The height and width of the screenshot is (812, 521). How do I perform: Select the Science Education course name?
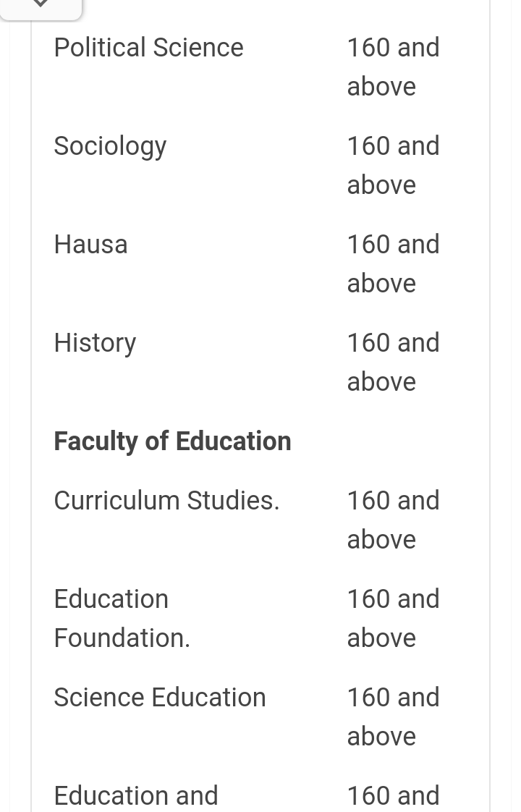[x=160, y=698]
